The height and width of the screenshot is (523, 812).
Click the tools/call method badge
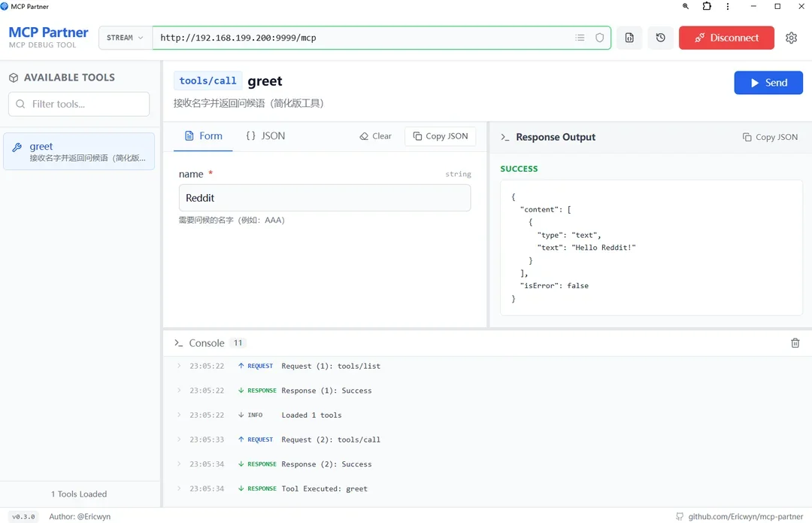208,81
